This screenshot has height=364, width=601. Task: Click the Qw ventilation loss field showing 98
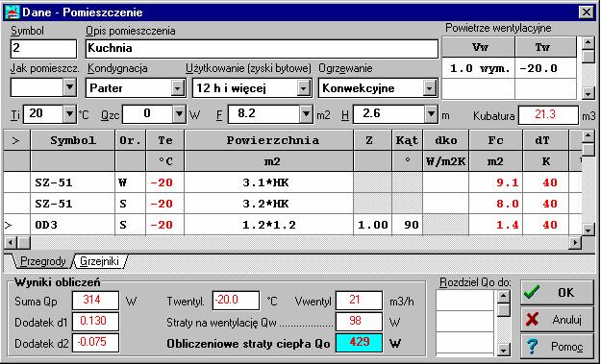(359, 322)
